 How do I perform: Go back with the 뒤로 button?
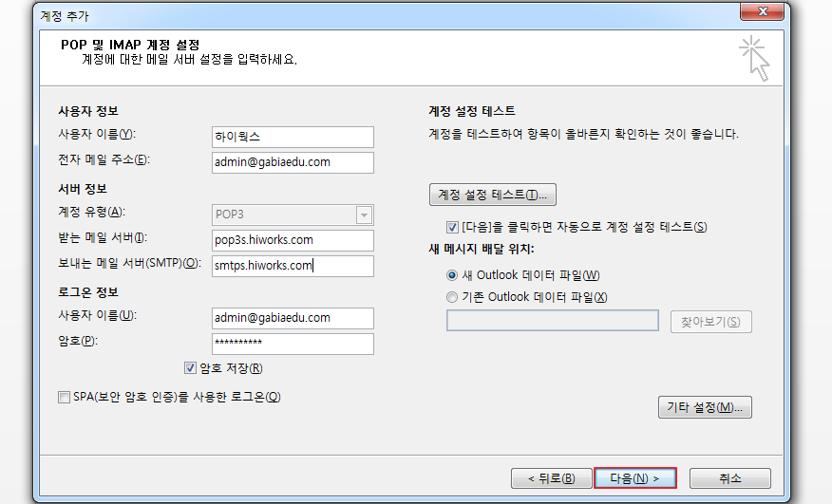pos(551,478)
